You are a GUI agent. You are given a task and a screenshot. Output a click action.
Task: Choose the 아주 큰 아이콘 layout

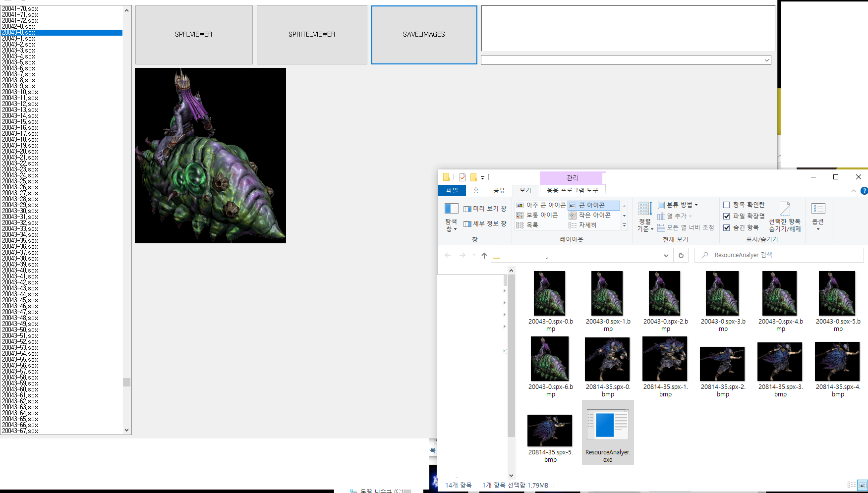pyautogui.click(x=541, y=205)
